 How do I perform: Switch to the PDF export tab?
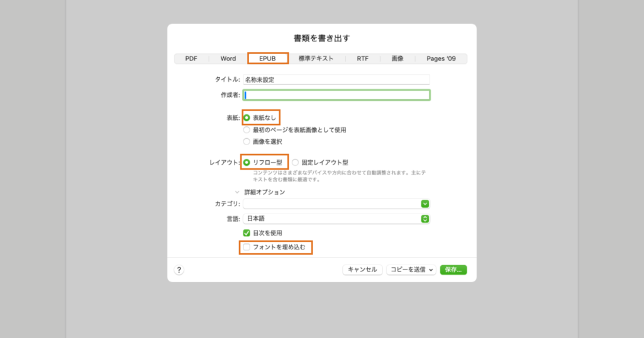(191, 58)
